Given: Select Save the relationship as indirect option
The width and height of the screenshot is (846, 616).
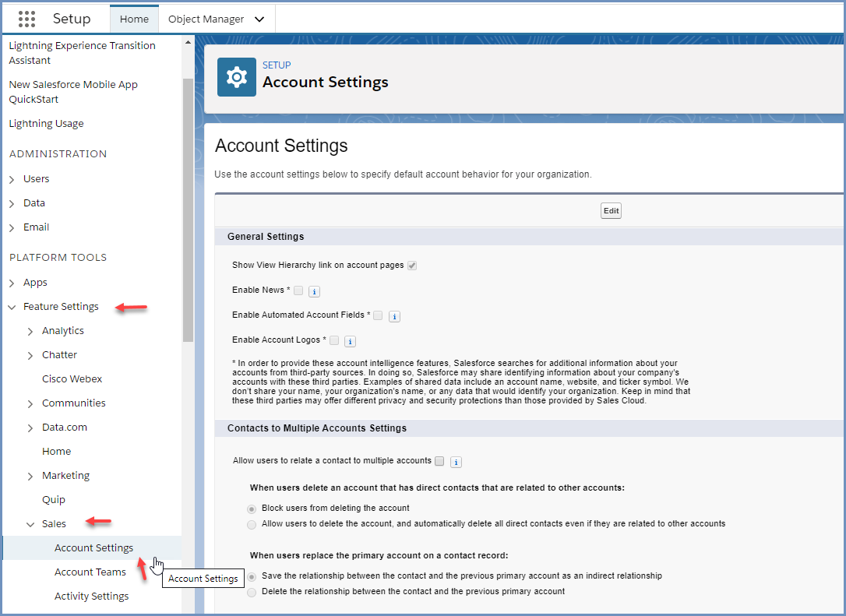Looking at the screenshot, I should [252, 576].
